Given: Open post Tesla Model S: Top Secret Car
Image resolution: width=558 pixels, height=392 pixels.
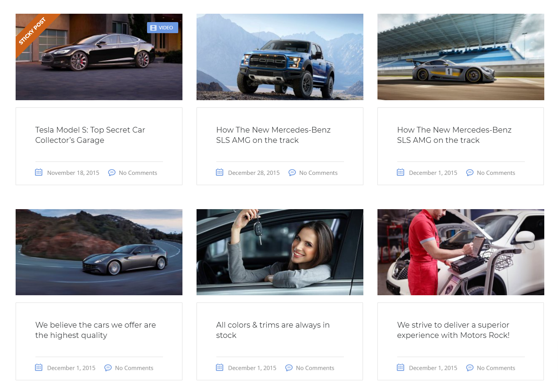Looking at the screenshot, I should (90, 135).
